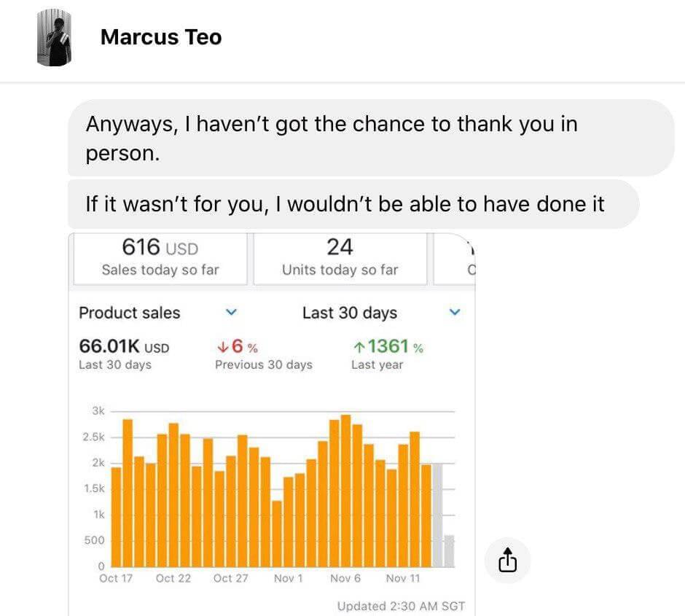Tap the share icon beside the image
The width and height of the screenshot is (685, 616).
508,560
